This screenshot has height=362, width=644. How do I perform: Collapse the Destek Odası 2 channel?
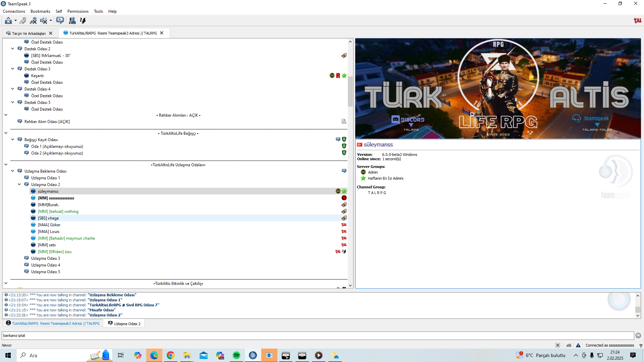click(x=12, y=49)
